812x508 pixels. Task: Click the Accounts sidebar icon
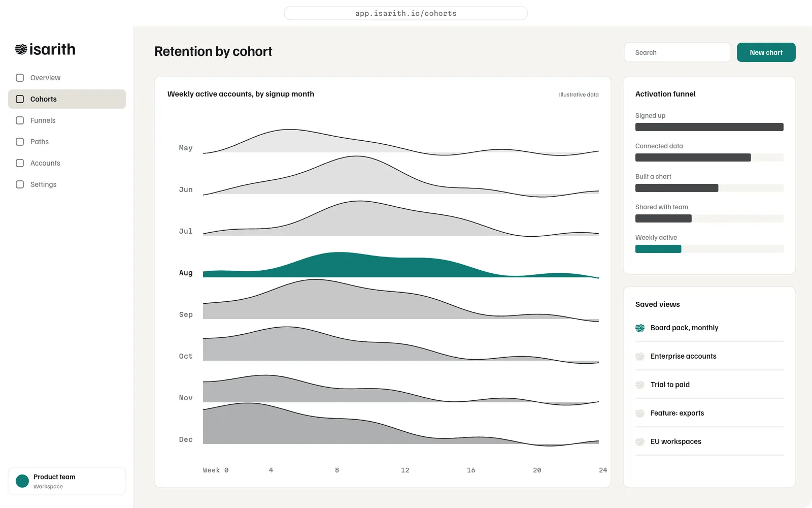20,163
